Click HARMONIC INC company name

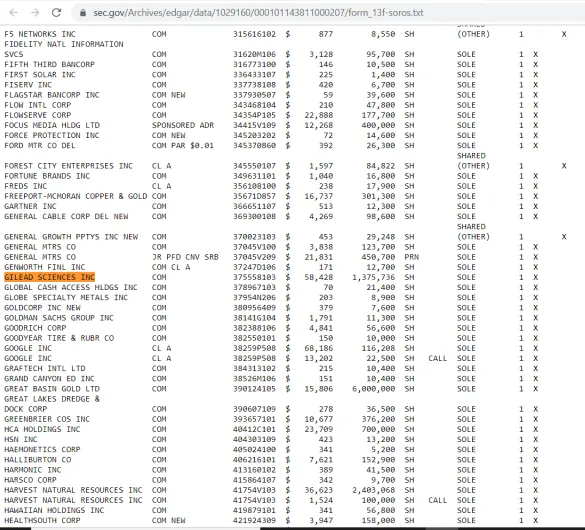[x=33, y=470]
